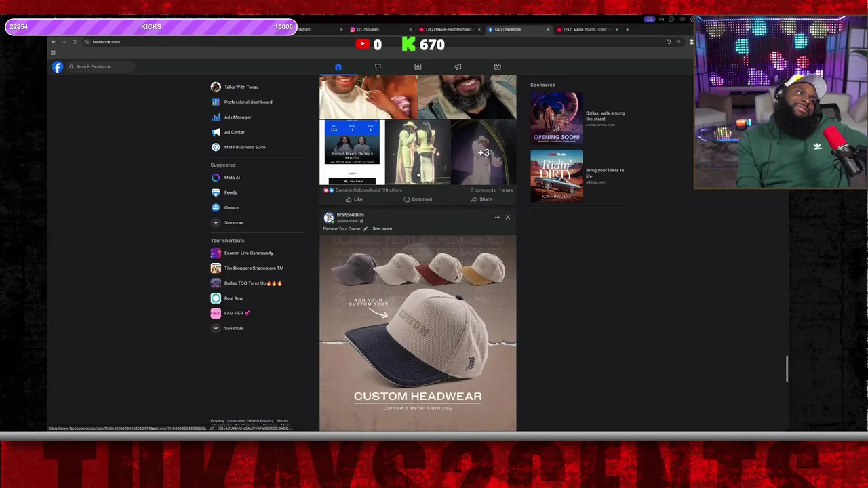Click the page vertical scrollbar thumb
Screen dimensions: 868x488
click(787, 368)
